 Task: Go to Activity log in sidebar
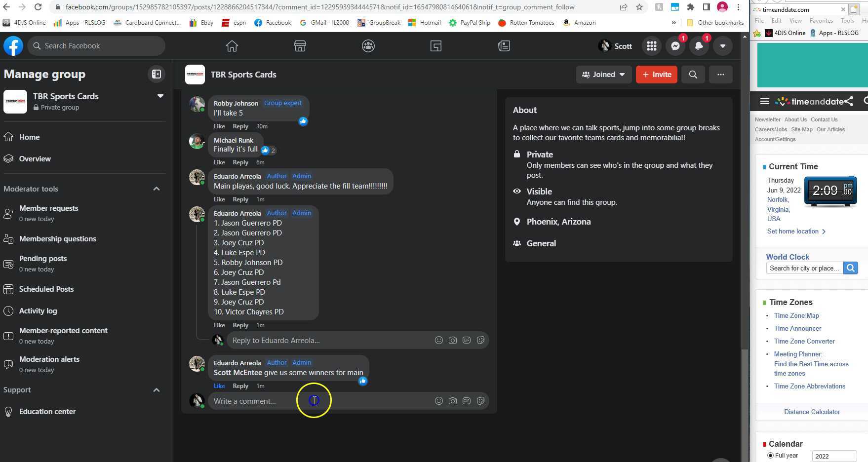(38, 311)
